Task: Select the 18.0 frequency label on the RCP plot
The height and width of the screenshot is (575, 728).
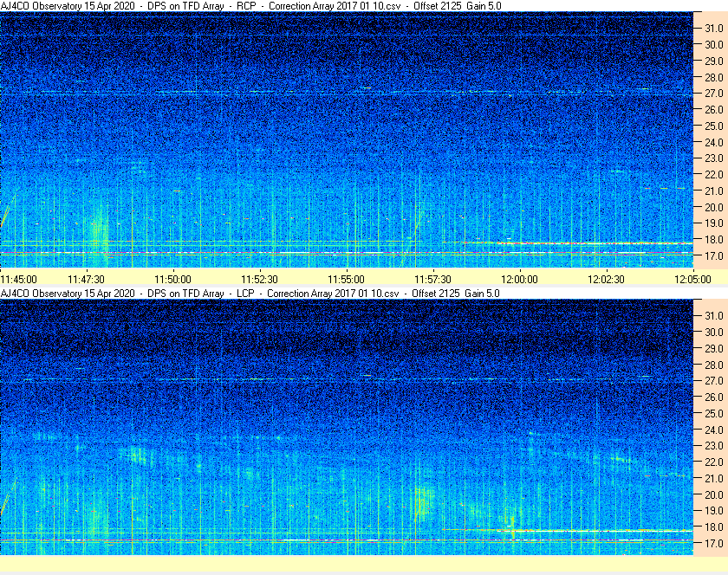Action: point(714,240)
